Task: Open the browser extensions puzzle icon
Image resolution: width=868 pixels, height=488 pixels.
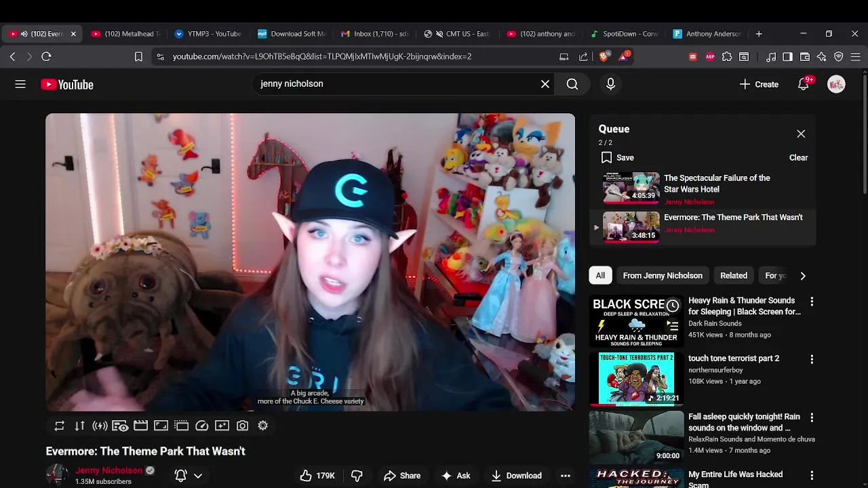Action: (727, 57)
